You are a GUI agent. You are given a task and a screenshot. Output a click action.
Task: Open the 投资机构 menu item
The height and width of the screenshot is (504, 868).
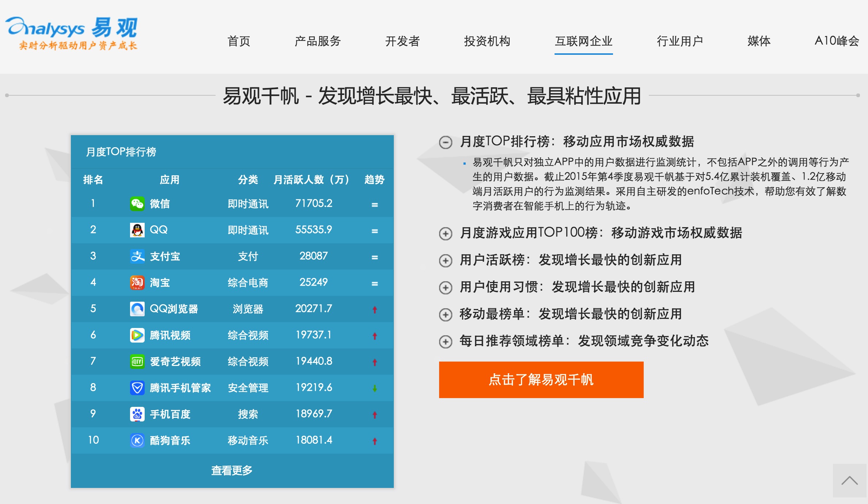tap(487, 41)
